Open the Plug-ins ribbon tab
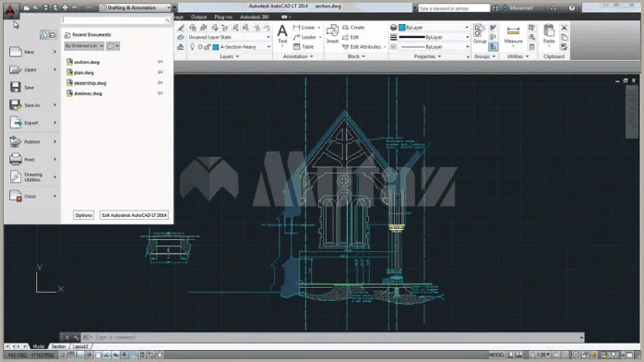The image size is (644, 362). [x=223, y=17]
